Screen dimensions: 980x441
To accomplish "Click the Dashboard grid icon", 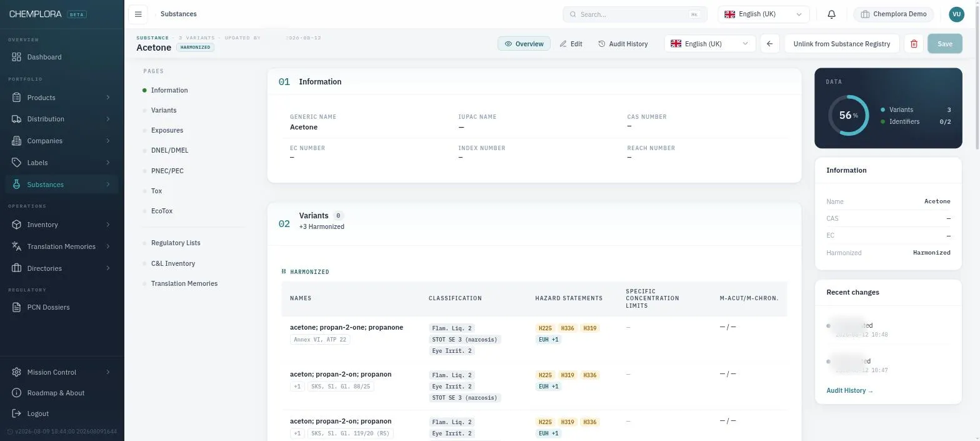I will tap(17, 57).
